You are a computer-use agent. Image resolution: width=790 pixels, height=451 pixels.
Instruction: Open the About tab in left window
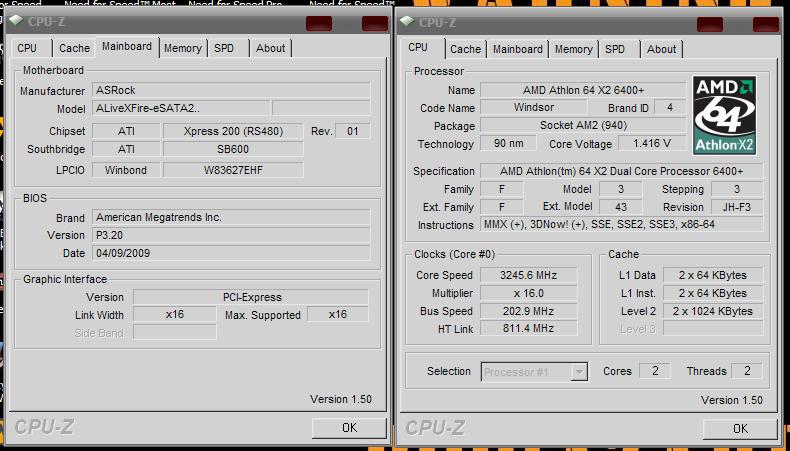tap(271, 48)
